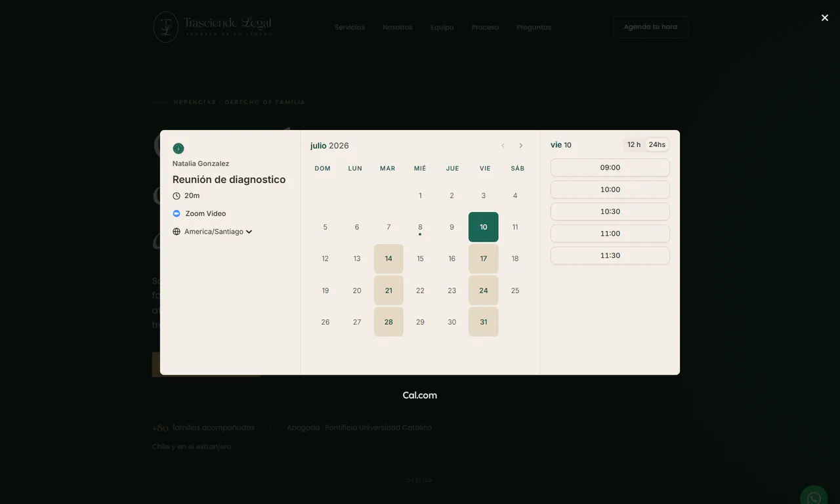Click the Zoom Video icon

coord(177,213)
